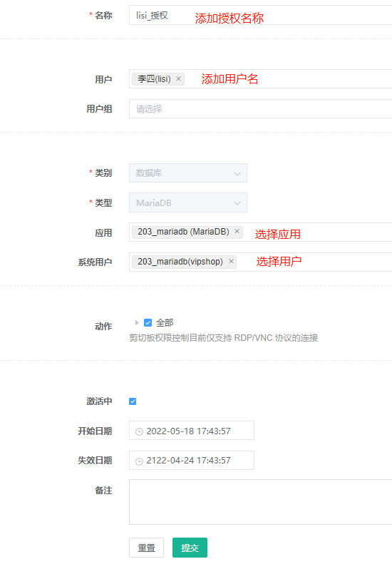Click the 名称 input with lisi_授权
This screenshot has height=564, width=392.
pos(260,15)
